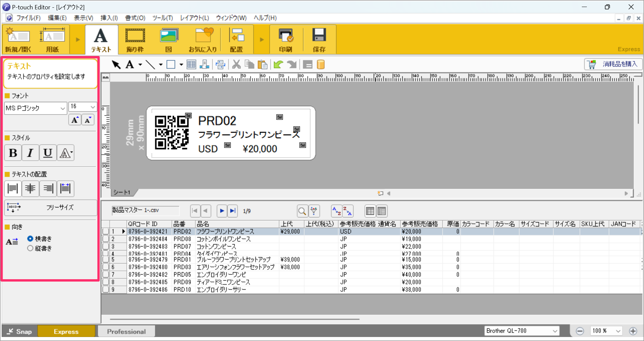
Task: Click the フリーサイズ button
Action: point(50,207)
